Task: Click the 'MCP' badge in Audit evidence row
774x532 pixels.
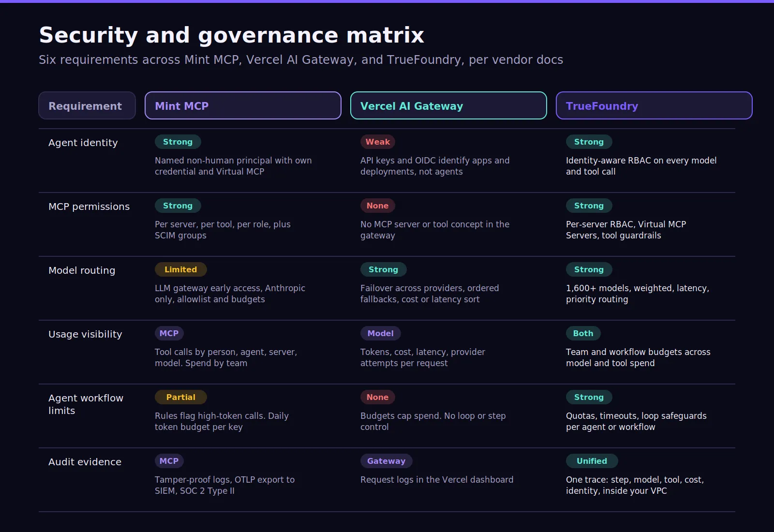Action: coord(169,461)
